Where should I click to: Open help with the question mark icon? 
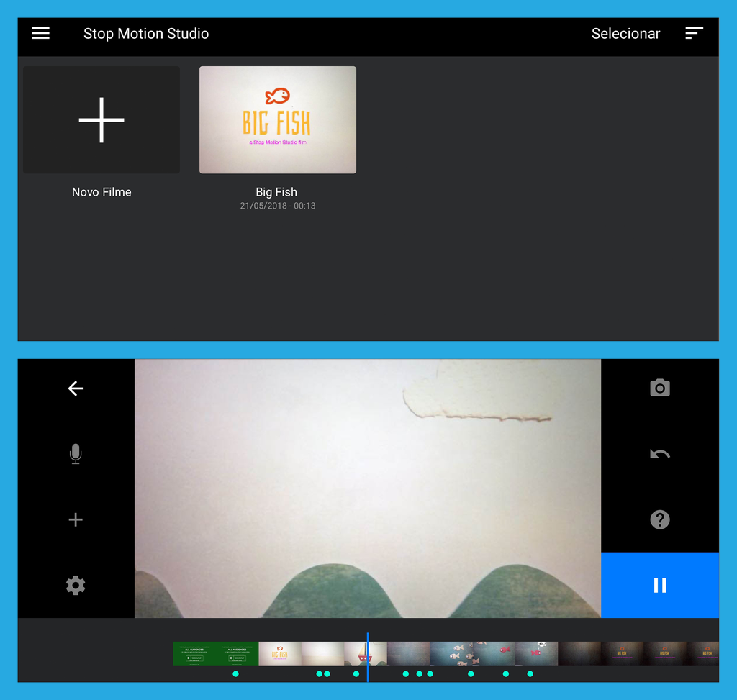tap(659, 519)
